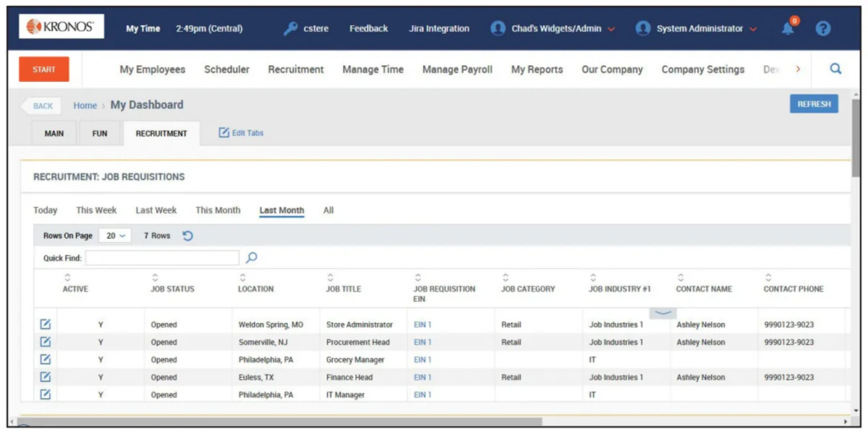Click into the Quick Find input field
Screen dimensions: 868x435
[x=162, y=258]
